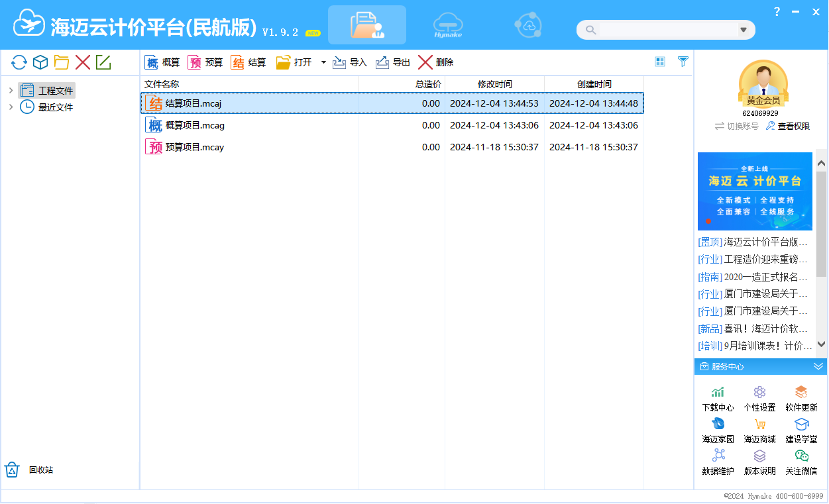Click the modified time 2024-12-04 13:43:06 cell
829x504 pixels.
(494, 125)
